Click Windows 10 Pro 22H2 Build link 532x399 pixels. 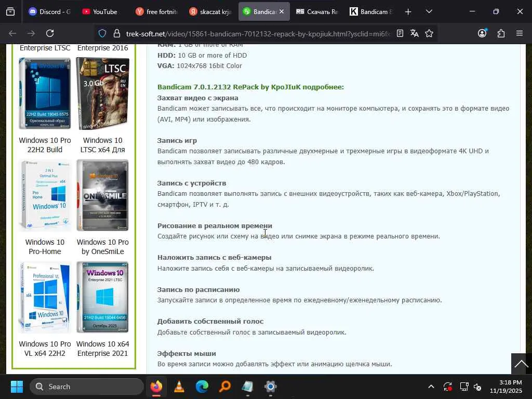45,145
